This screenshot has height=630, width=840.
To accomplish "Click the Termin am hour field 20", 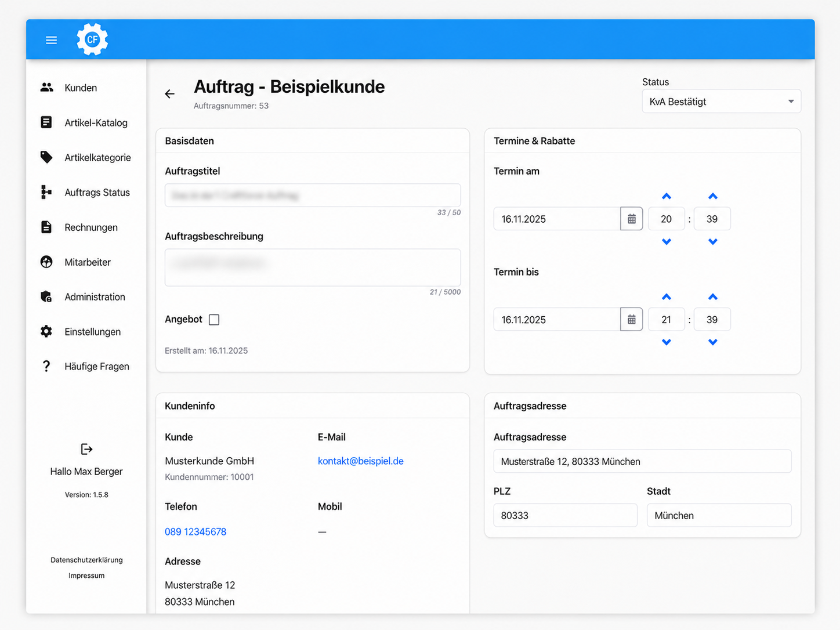I will [x=666, y=219].
